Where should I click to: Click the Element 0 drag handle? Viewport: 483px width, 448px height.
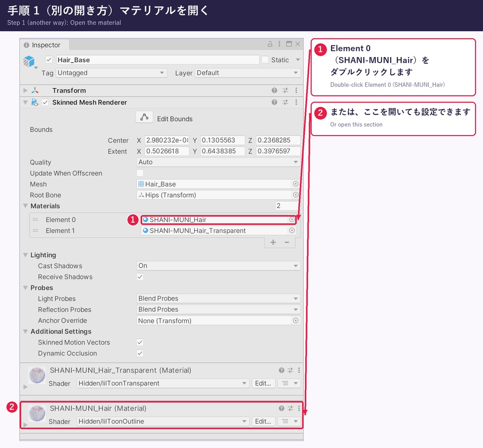coord(35,220)
